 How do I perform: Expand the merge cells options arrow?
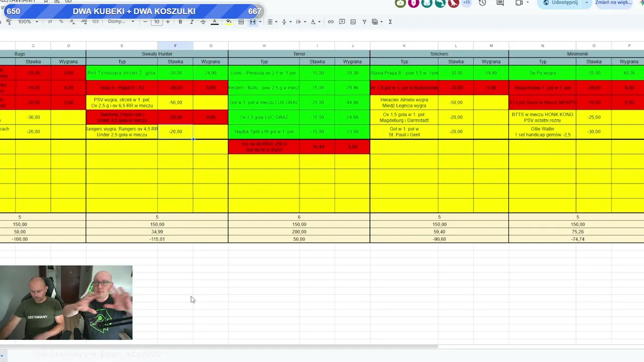point(260,22)
